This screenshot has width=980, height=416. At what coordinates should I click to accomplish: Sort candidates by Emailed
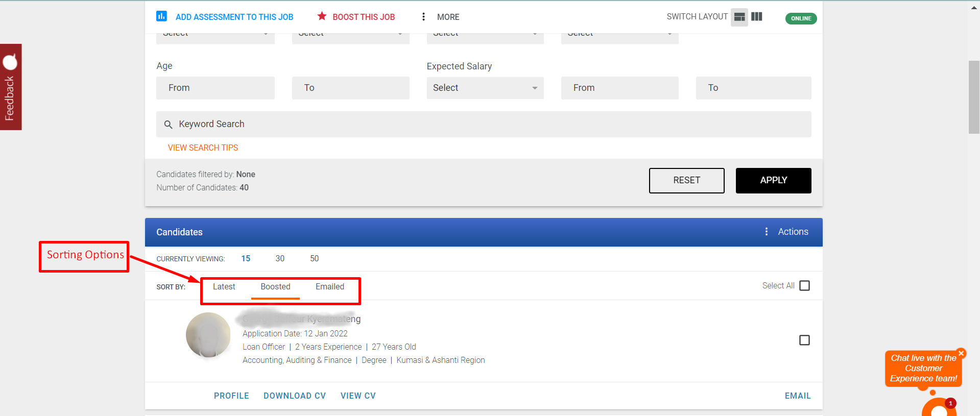[x=329, y=287]
